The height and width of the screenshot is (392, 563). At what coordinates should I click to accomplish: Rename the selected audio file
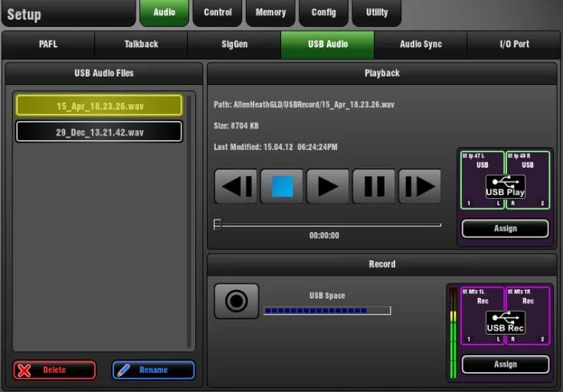pos(153,370)
